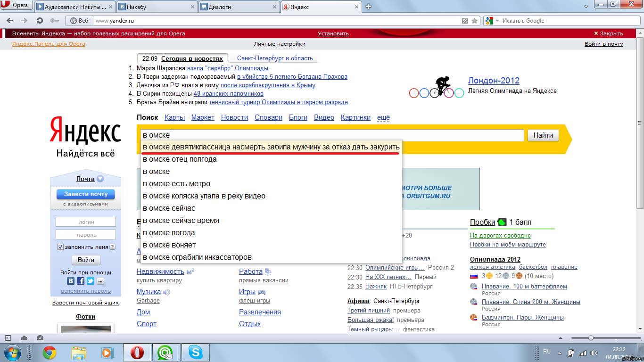
Task: Click the RSS feed icon in address bar
Action: [x=465, y=21]
